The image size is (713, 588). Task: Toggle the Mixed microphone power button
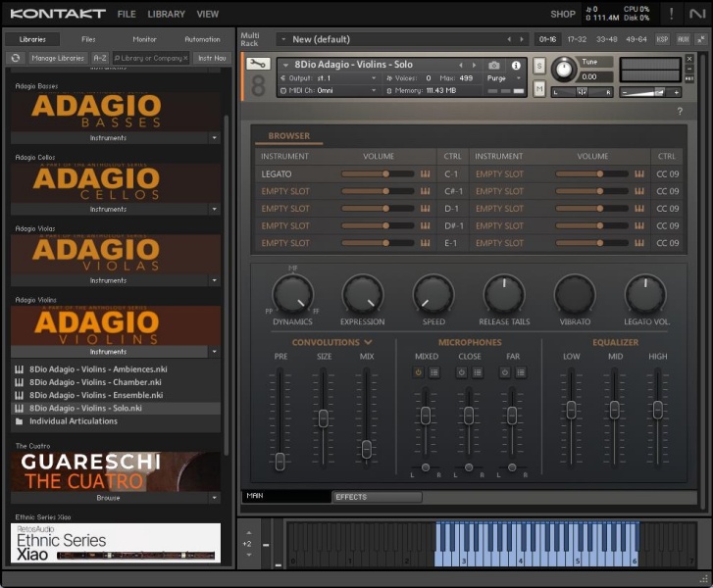point(419,372)
